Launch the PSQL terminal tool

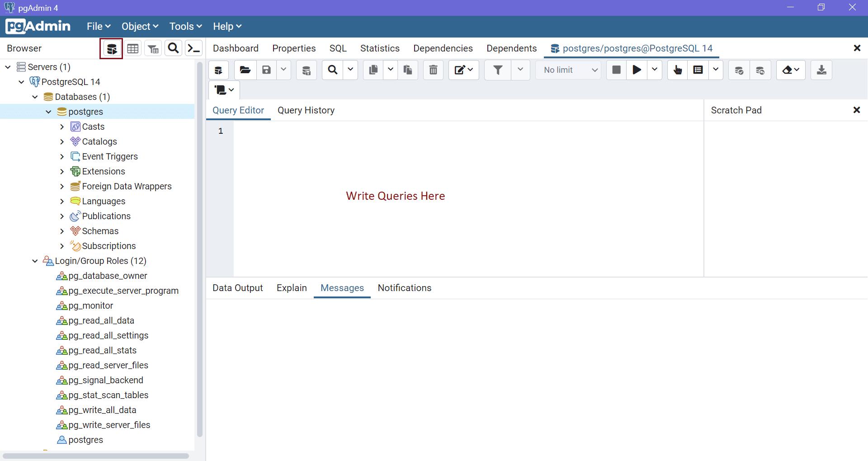[x=193, y=48]
